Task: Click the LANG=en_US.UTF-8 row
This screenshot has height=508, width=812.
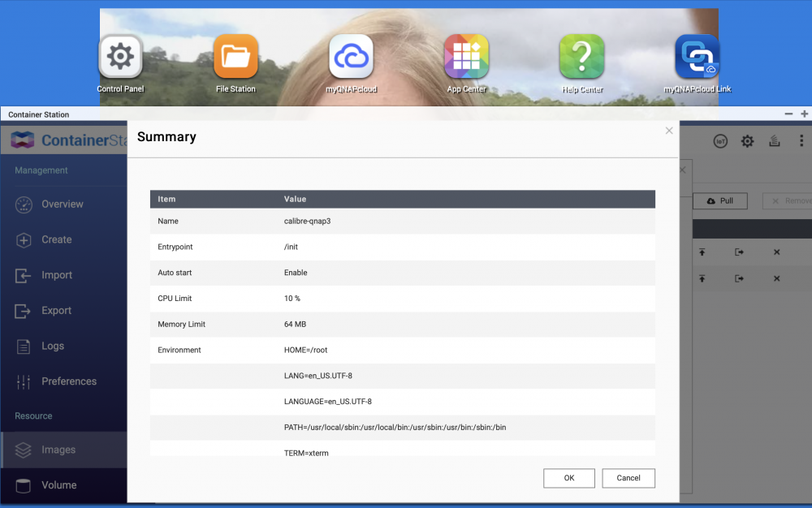Action: 403,376
